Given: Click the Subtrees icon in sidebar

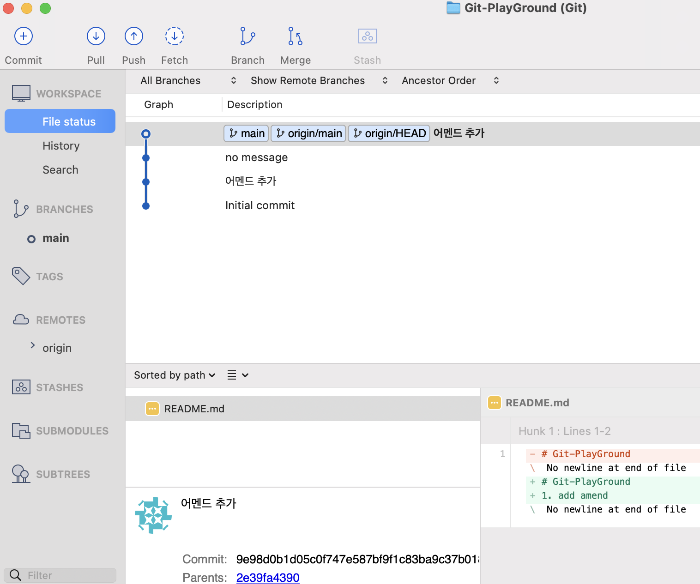Looking at the screenshot, I should pos(21,474).
